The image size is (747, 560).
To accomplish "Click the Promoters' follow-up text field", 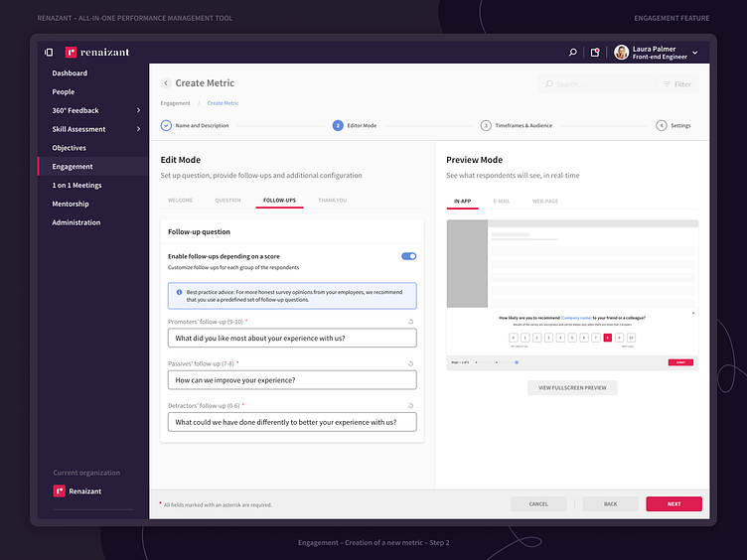I will point(292,339).
